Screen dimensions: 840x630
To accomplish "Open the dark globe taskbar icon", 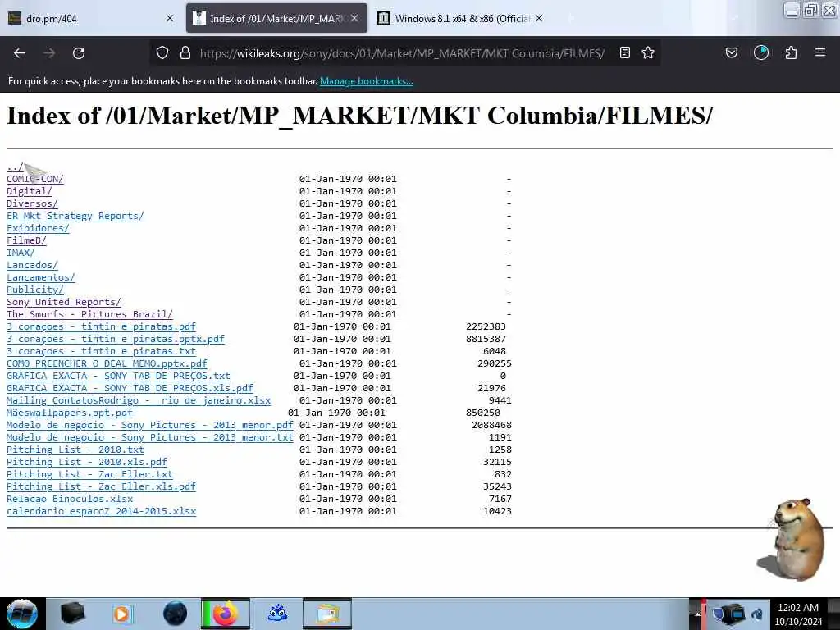I will pyautogui.click(x=175, y=614).
